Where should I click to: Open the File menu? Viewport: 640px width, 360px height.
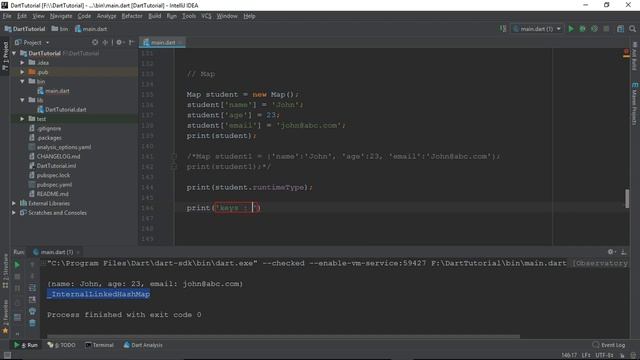(x=7, y=16)
